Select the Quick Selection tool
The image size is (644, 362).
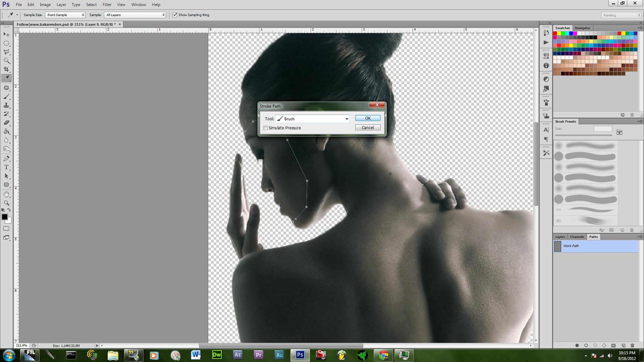tap(6, 61)
